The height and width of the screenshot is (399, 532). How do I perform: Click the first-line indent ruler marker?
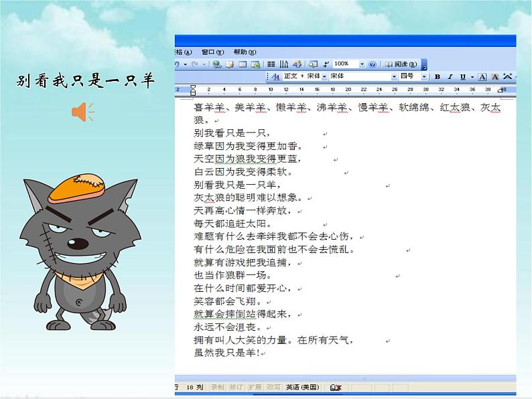(193, 87)
